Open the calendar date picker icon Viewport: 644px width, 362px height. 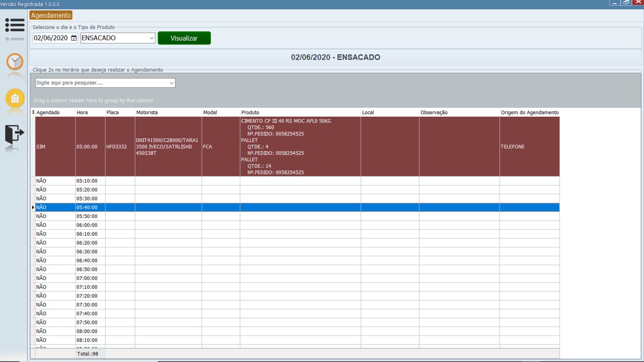tap(74, 38)
